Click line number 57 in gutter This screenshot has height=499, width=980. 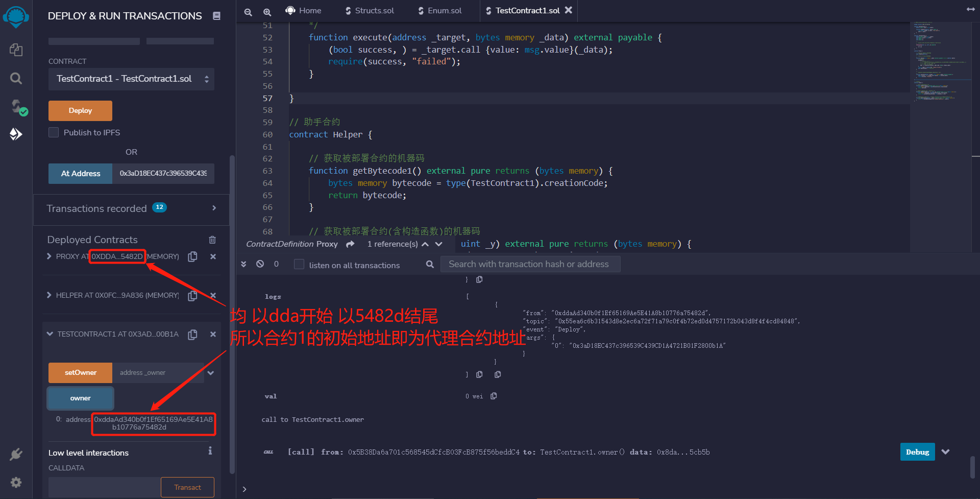tap(267, 98)
